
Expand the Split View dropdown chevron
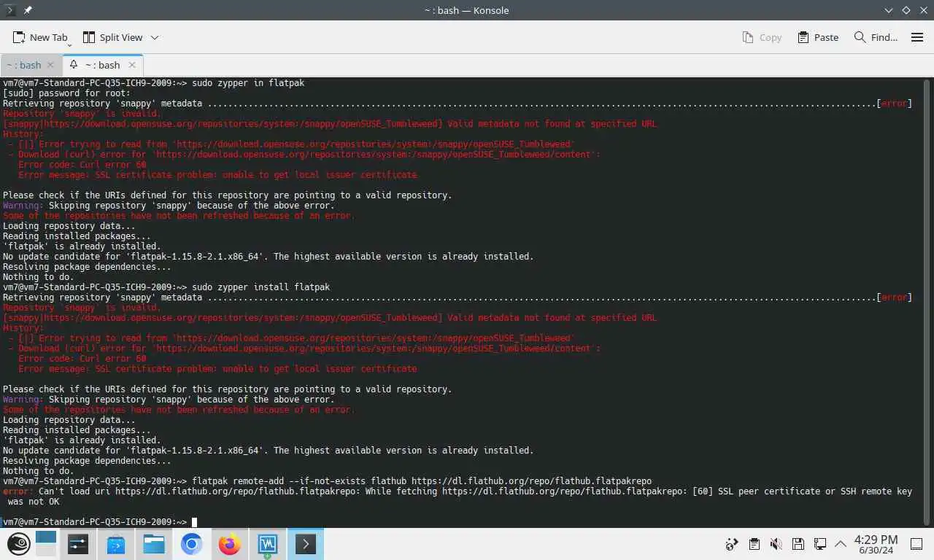click(x=155, y=37)
